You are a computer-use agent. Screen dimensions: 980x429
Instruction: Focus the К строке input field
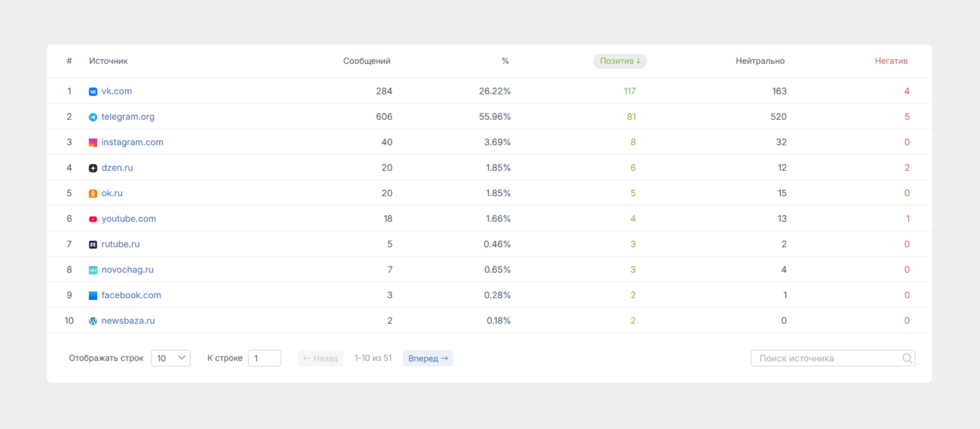(x=265, y=358)
